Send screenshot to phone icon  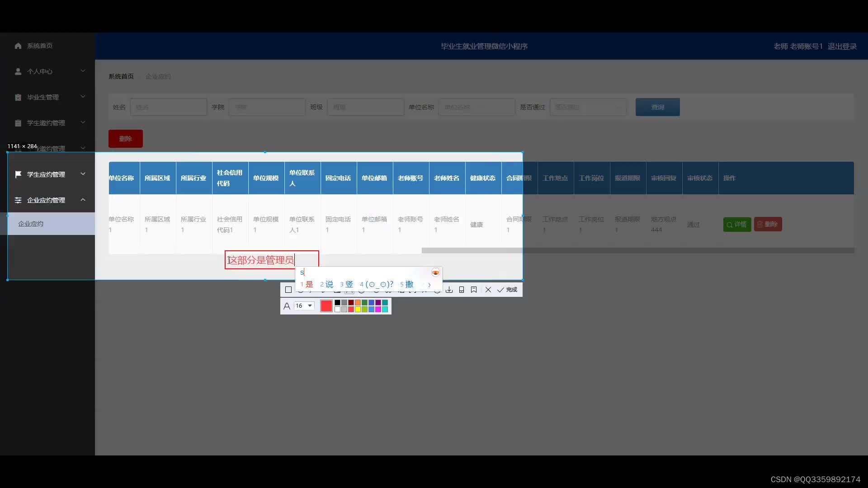click(462, 290)
